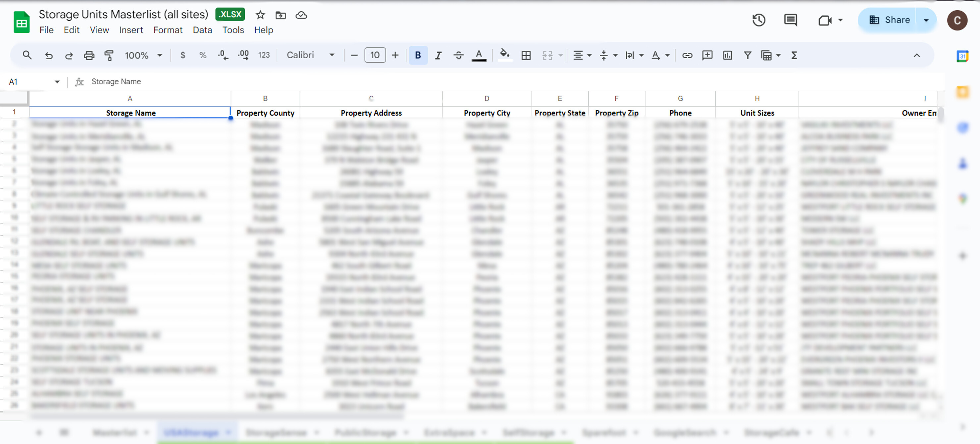Toggle strikethrough formatting
The image size is (980, 444).
(458, 56)
